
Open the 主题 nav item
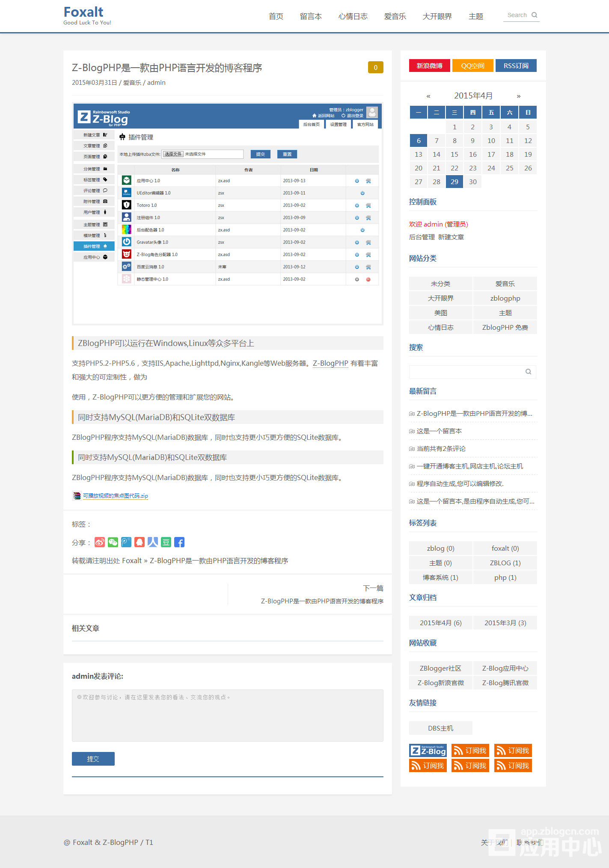coord(476,16)
